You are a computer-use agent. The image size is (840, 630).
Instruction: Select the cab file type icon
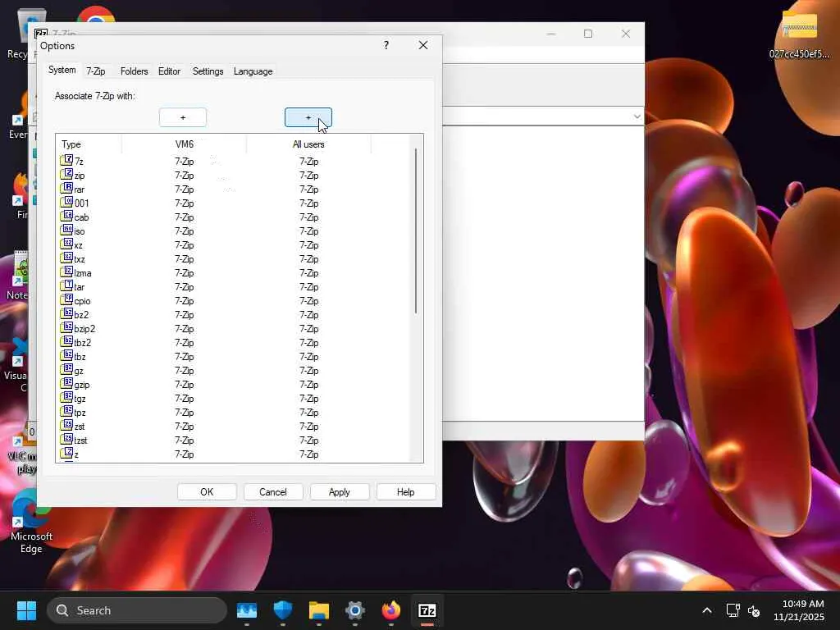pos(66,217)
